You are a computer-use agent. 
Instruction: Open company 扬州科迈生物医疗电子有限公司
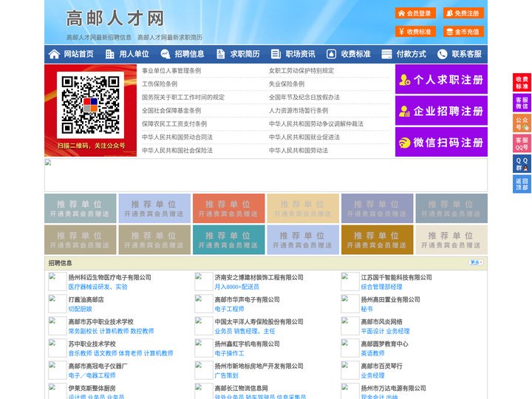tap(109, 277)
